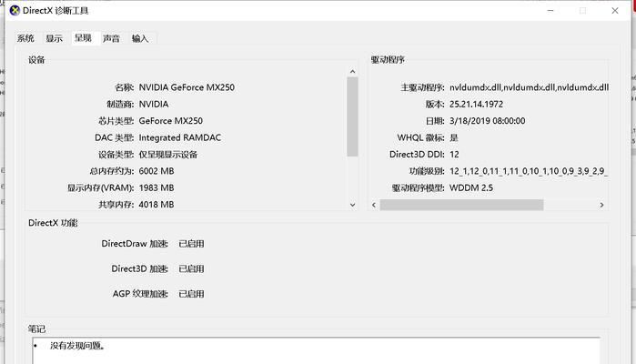Click the Integrated RAMDAC value
The width and height of the screenshot is (636, 364).
click(x=179, y=137)
